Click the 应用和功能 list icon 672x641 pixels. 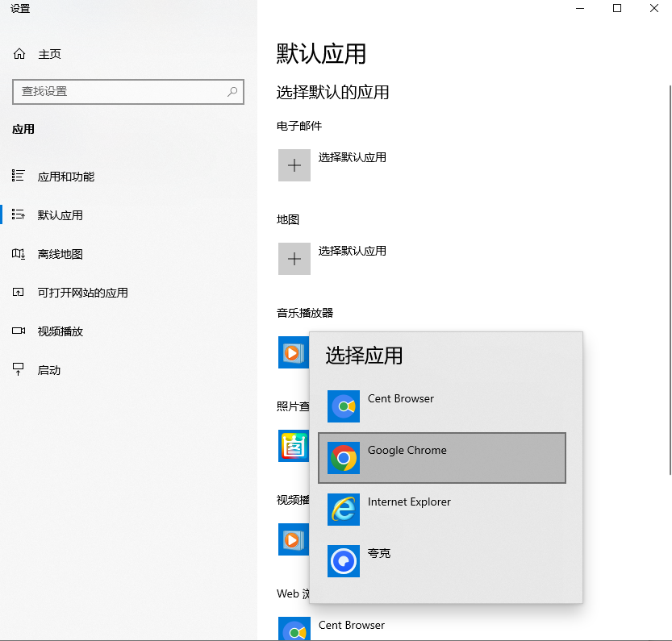tap(18, 176)
